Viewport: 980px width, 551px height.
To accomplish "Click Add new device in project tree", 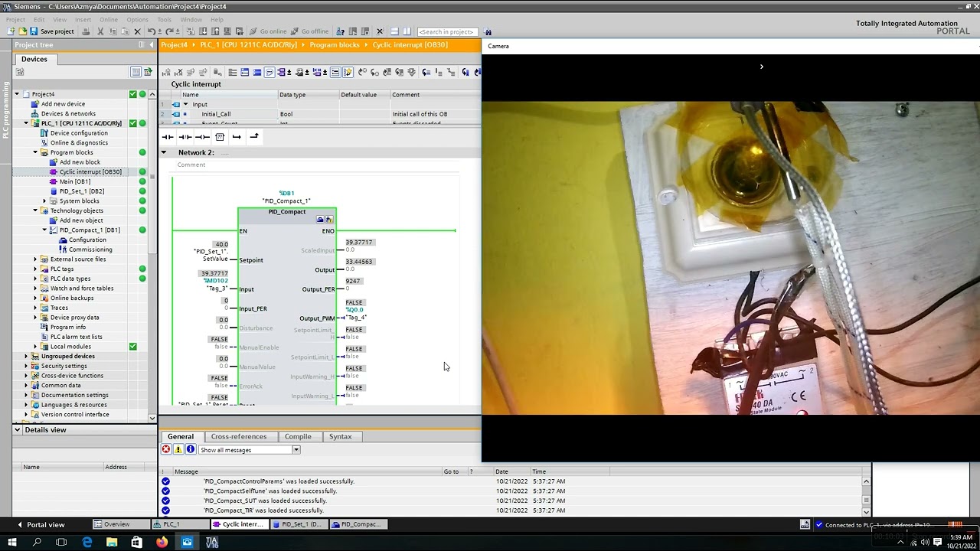I will (63, 104).
